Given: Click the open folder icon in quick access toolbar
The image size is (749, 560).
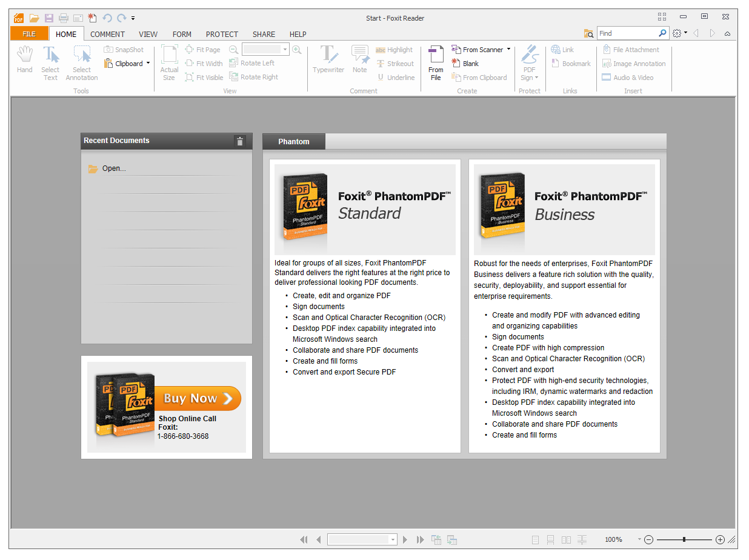Looking at the screenshot, I should (x=35, y=18).
